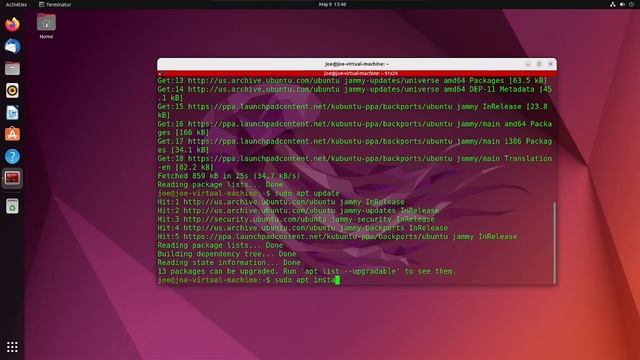The image size is (640, 360).
Task: Open the clock showing May 9 in top bar
Action: click(x=332, y=4)
